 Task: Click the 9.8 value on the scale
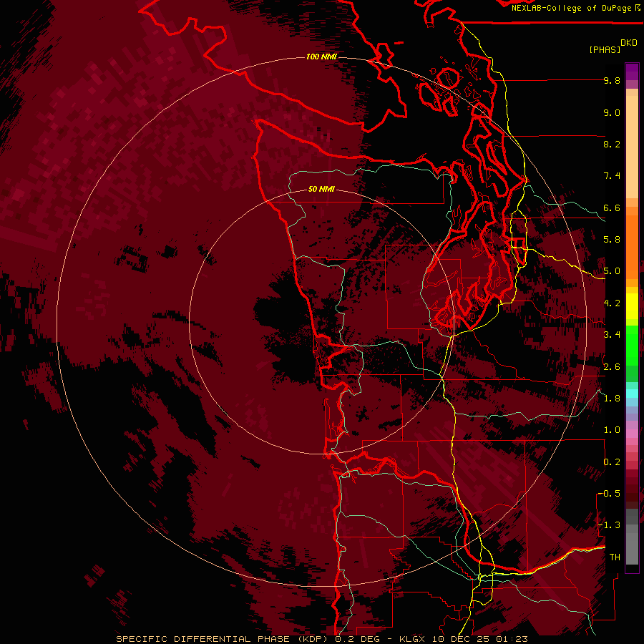(x=612, y=80)
